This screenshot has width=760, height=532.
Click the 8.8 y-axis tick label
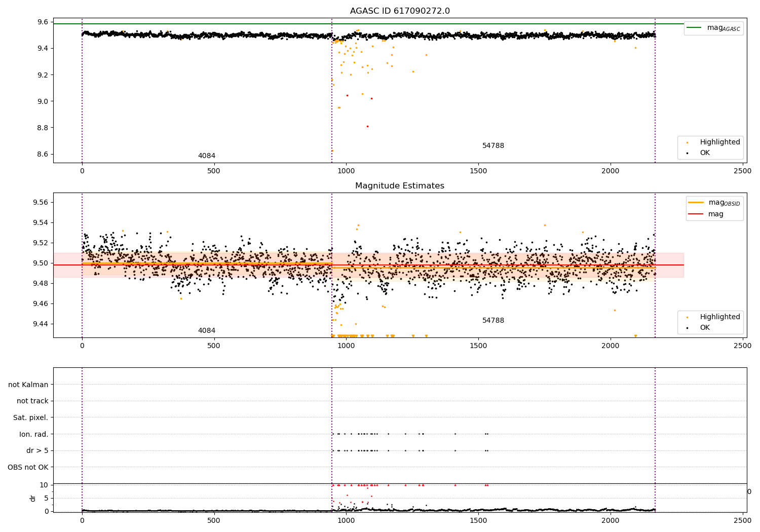[x=43, y=128]
